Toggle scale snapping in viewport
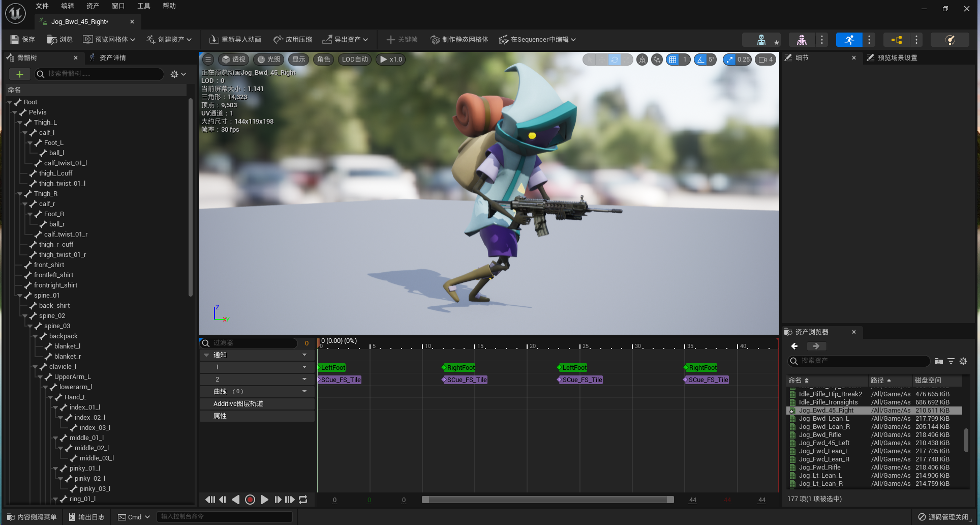The width and height of the screenshot is (980, 525). pos(729,60)
